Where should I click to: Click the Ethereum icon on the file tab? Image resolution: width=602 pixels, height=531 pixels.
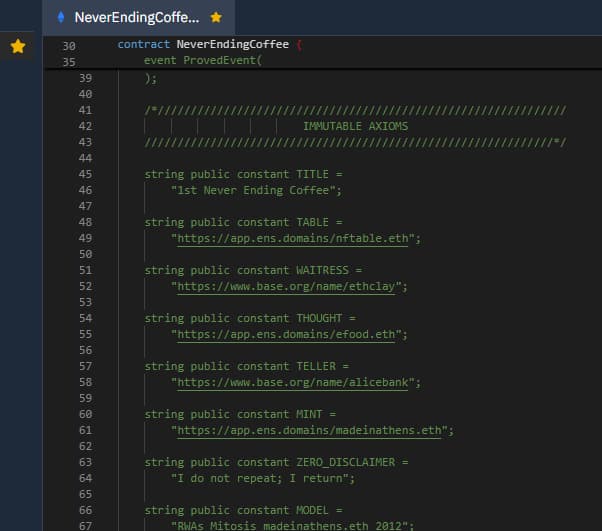coord(61,17)
